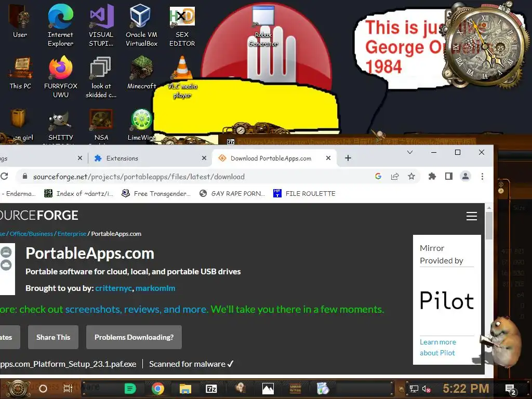Close the Download PortableApps.com tab

point(328,158)
